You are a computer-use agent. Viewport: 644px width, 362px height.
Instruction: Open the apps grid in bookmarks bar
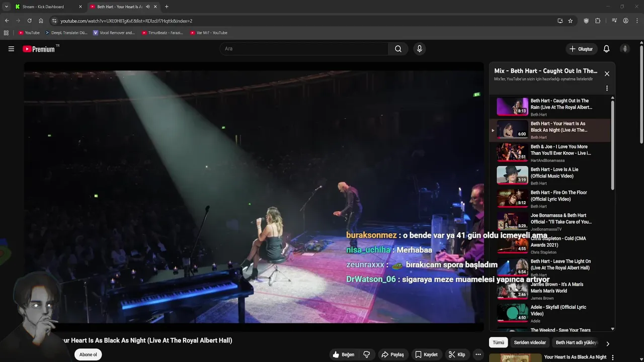(6, 33)
